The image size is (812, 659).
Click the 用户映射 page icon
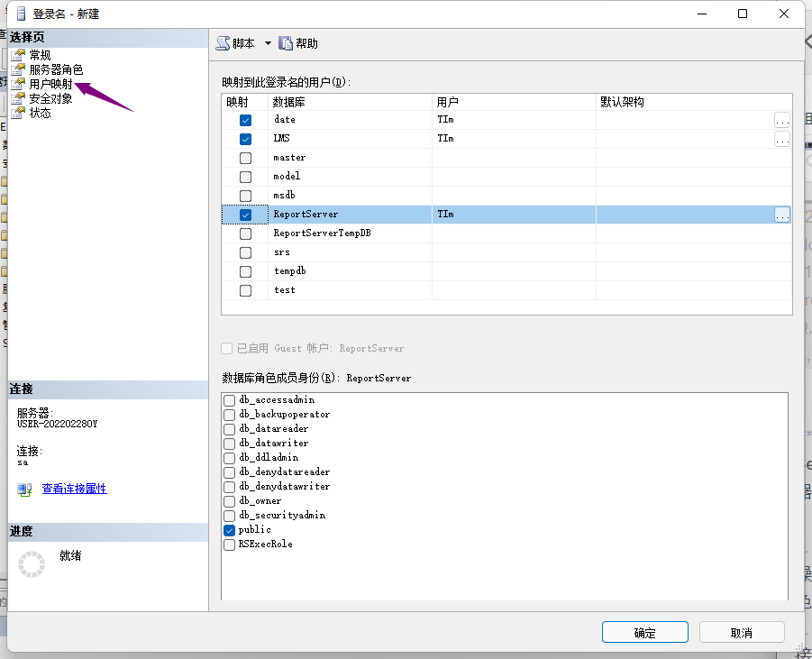(18, 84)
